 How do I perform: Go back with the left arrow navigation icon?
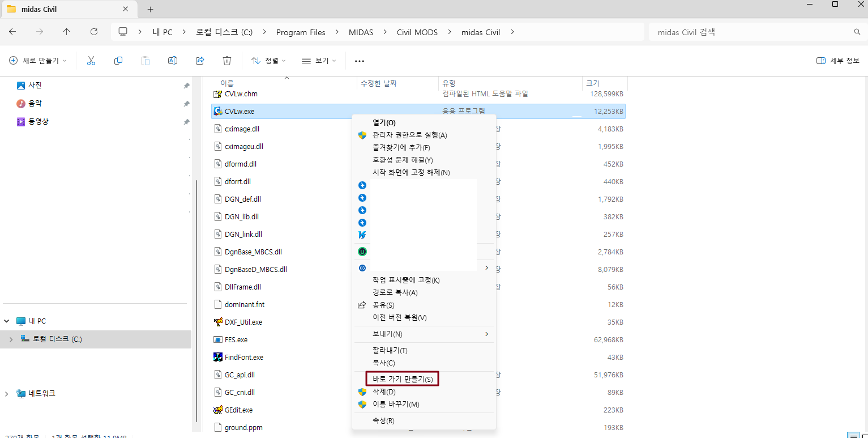tap(12, 32)
